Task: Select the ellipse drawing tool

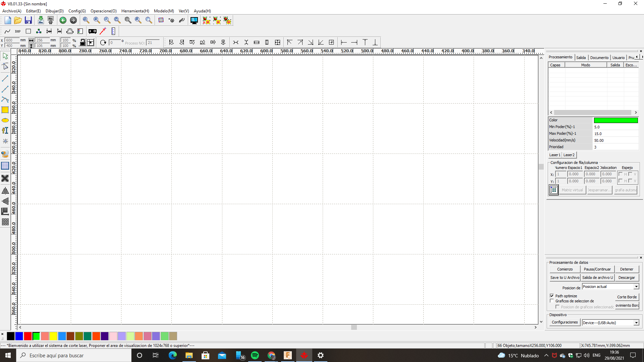Action: click(5, 120)
